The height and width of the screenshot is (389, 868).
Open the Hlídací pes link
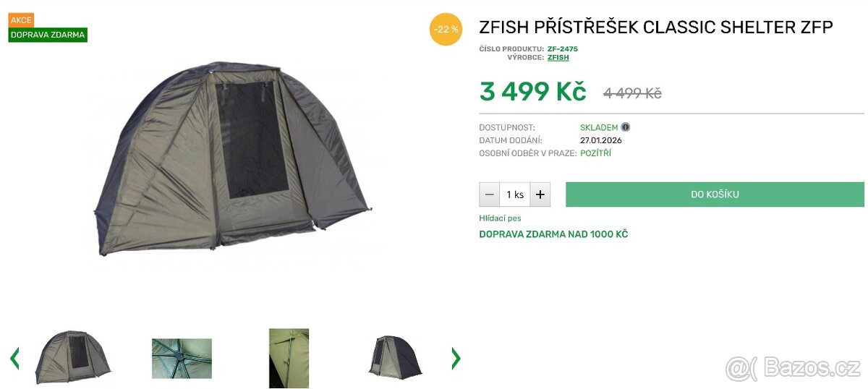click(x=500, y=218)
